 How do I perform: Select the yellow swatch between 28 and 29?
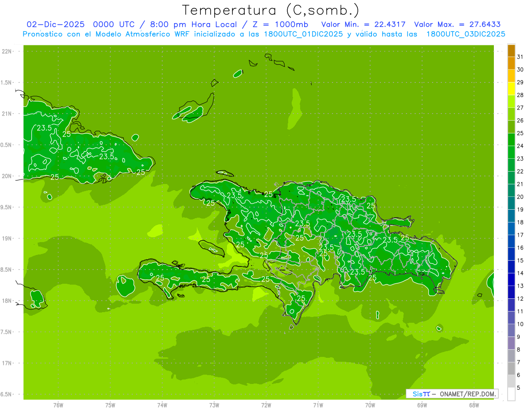(511, 89)
